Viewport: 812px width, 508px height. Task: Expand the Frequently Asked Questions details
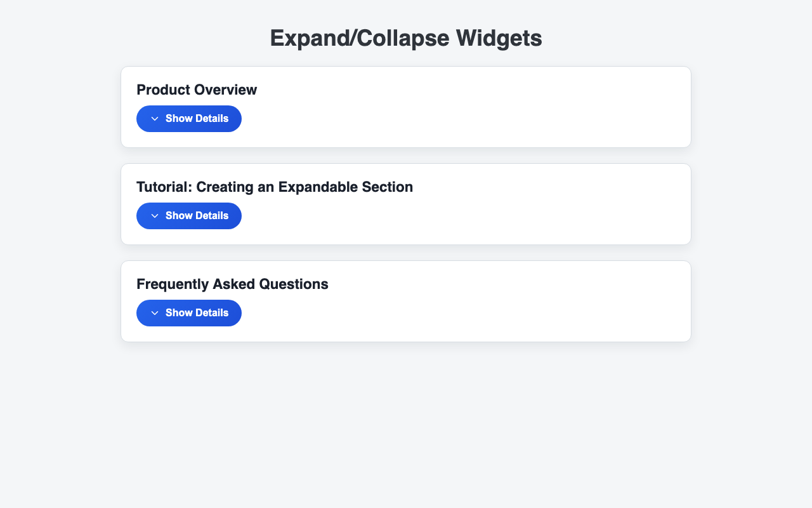(189, 313)
